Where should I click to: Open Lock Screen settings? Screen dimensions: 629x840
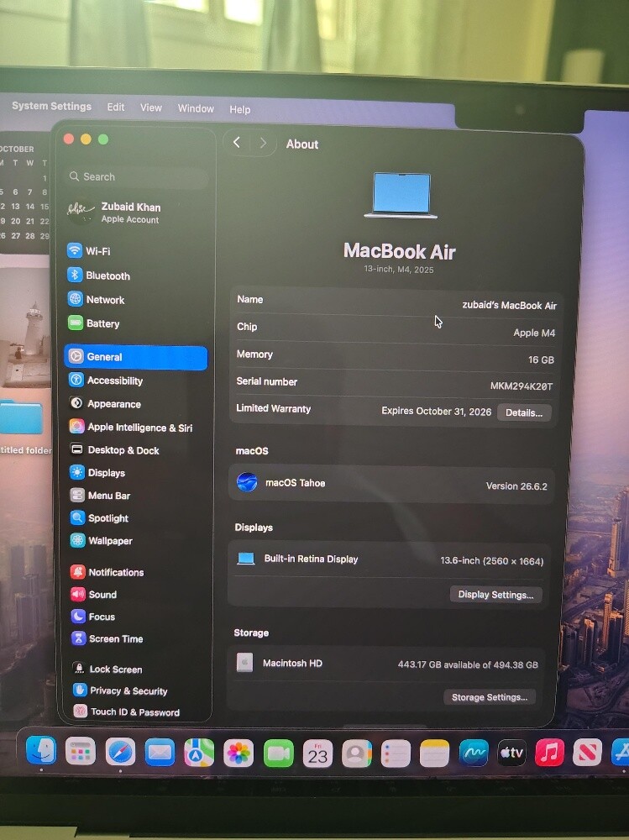(x=107, y=669)
